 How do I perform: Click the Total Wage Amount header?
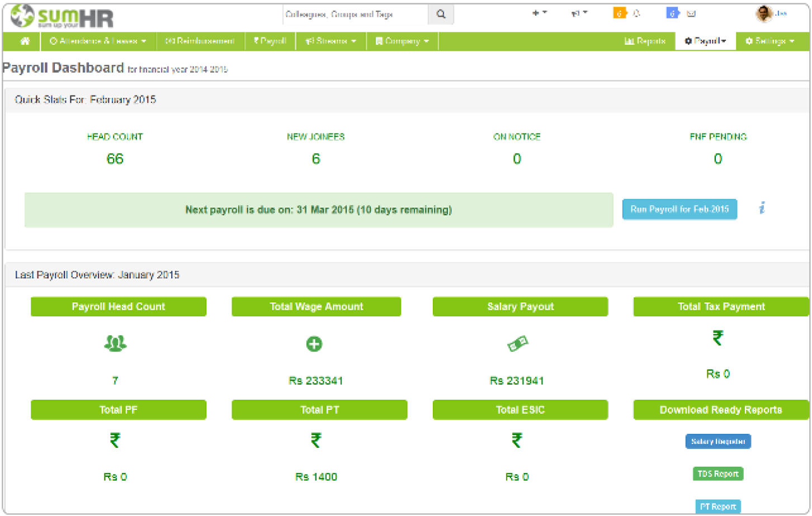[x=316, y=306]
